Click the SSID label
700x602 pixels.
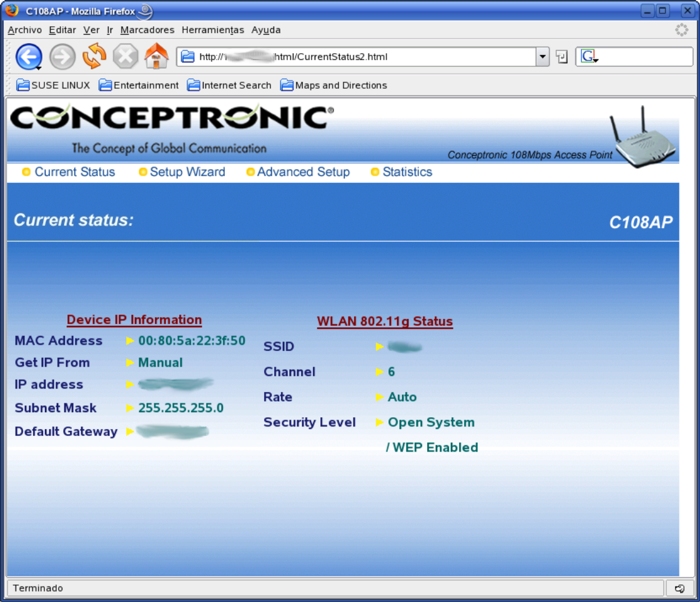279,347
